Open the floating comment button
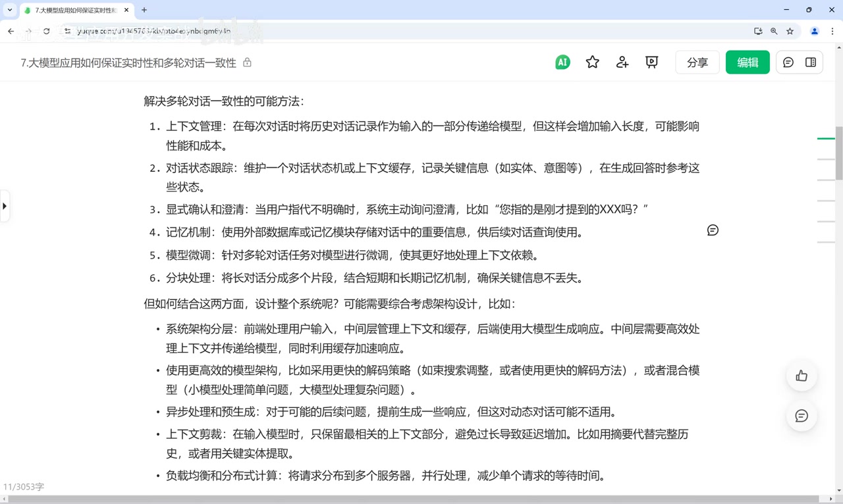The height and width of the screenshot is (504, 843). coord(802,416)
